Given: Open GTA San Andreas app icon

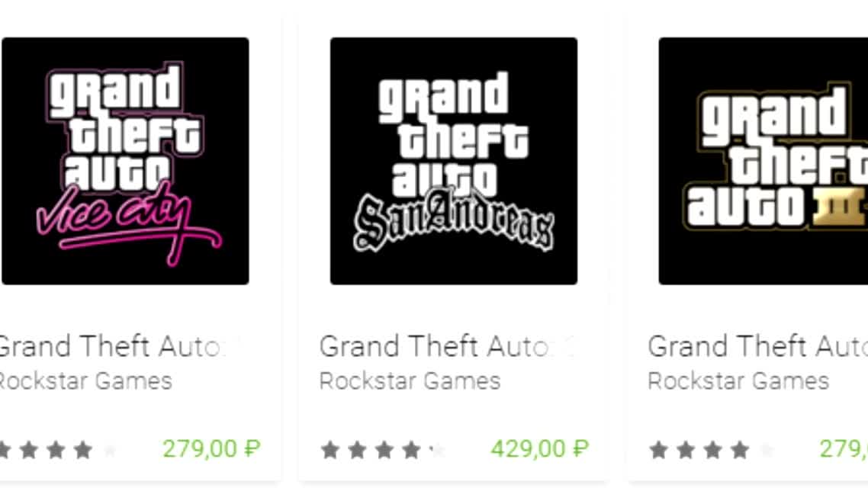Looking at the screenshot, I should pos(453,161).
